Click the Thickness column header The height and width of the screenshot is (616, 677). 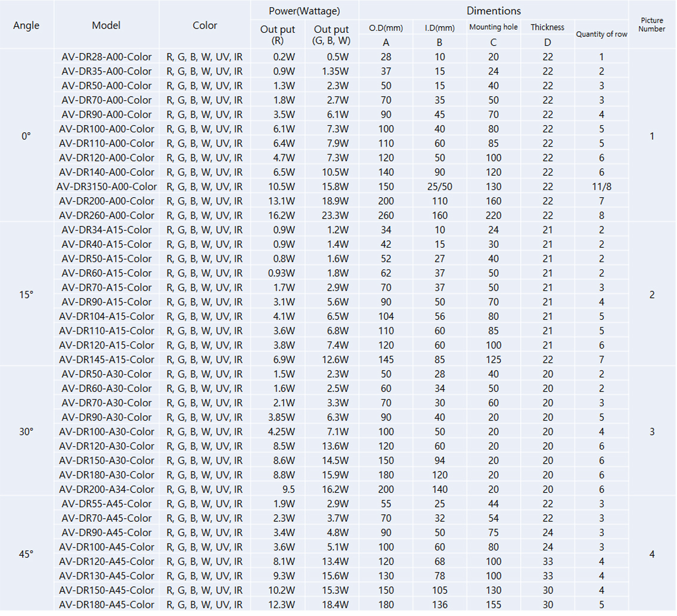coord(548,27)
